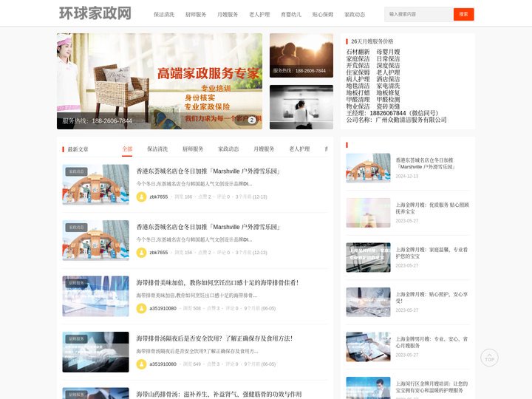The width and height of the screenshot is (532, 399).
Task: Click sidebar 甲醛检测 service text
Action: tap(388, 100)
